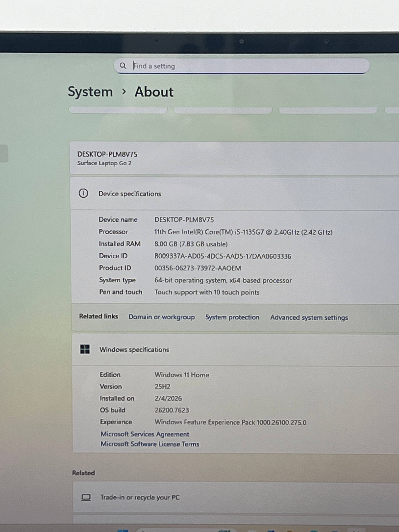Click the 'Surface Laptop Go 2' model name
Image resolution: width=399 pixels, height=532 pixels.
click(104, 163)
